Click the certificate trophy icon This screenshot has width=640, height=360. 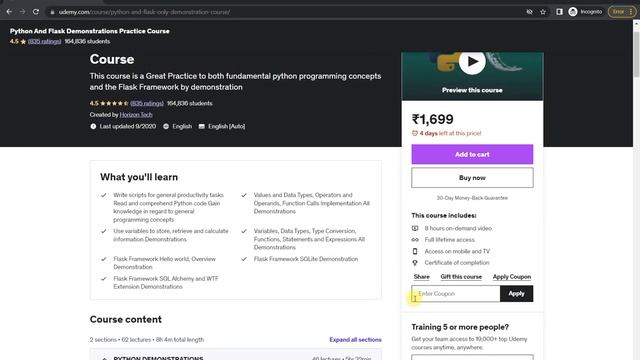click(x=415, y=263)
